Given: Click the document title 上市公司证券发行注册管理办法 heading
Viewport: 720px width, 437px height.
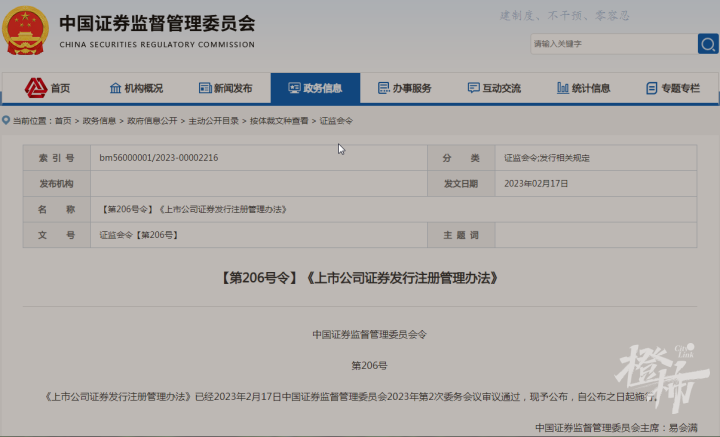Looking at the screenshot, I should (358, 277).
